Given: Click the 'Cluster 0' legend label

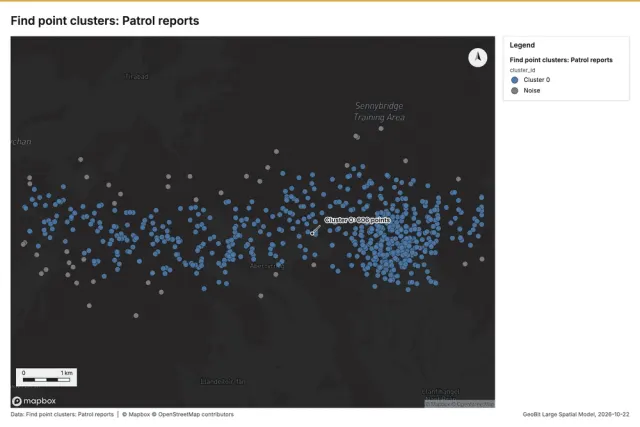Looking at the screenshot, I should (x=536, y=80).
